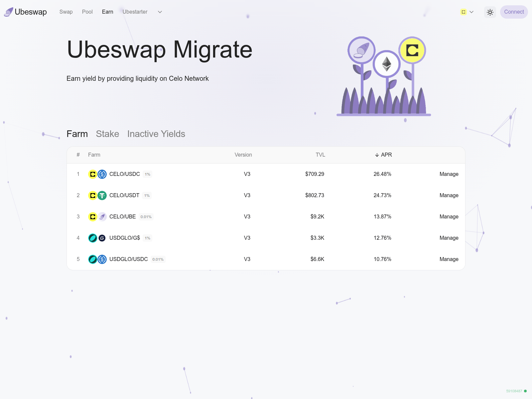Click USDC token icon in CELO/USDC row
Viewport: 532px width, 399px height.
pyautogui.click(x=102, y=174)
